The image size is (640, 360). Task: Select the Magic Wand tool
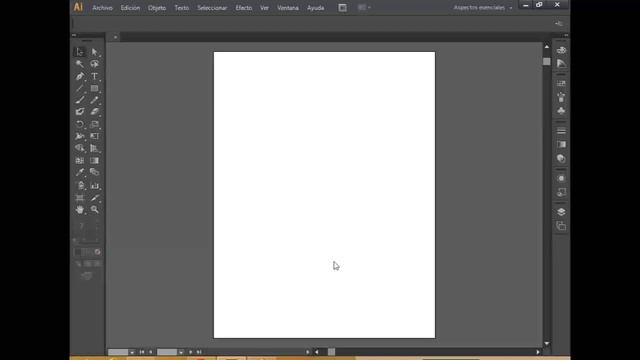pyautogui.click(x=80, y=64)
